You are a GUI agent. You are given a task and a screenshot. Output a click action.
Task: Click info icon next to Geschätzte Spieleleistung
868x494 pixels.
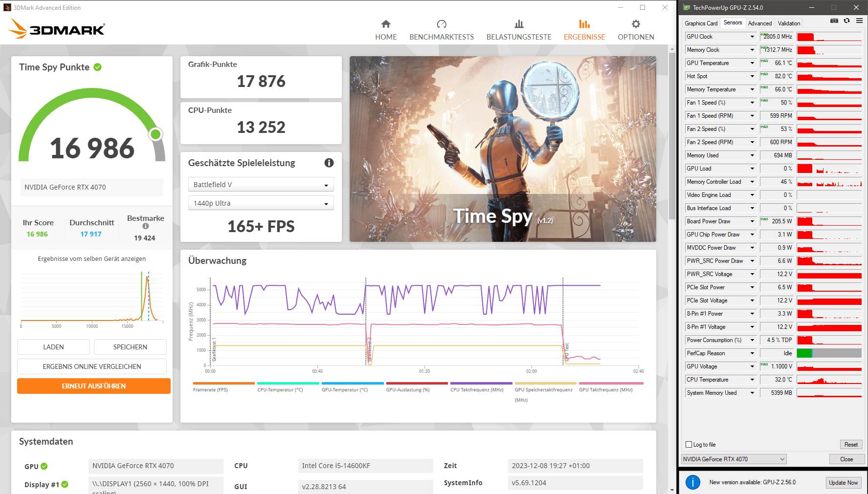(329, 163)
